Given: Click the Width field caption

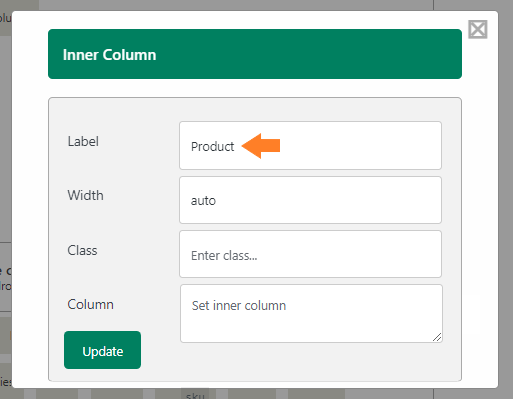Looking at the screenshot, I should (x=85, y=195).
